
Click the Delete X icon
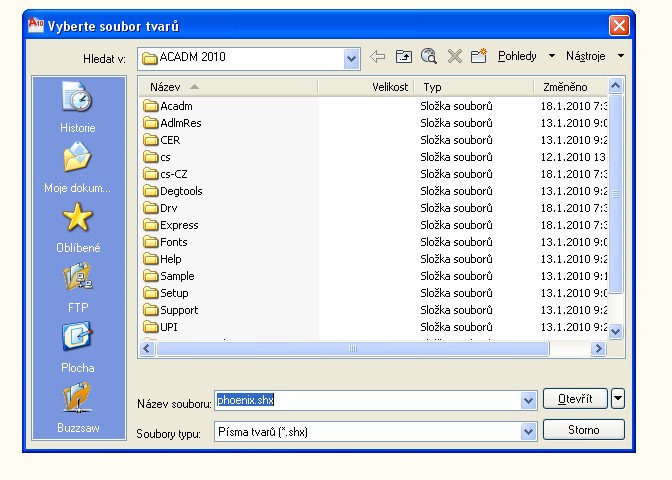454,57
